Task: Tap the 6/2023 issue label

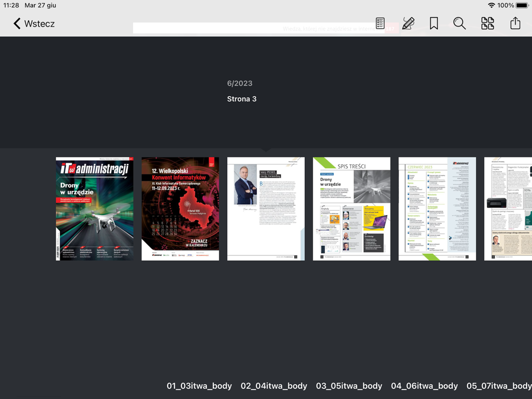Action: coord(239,84)
